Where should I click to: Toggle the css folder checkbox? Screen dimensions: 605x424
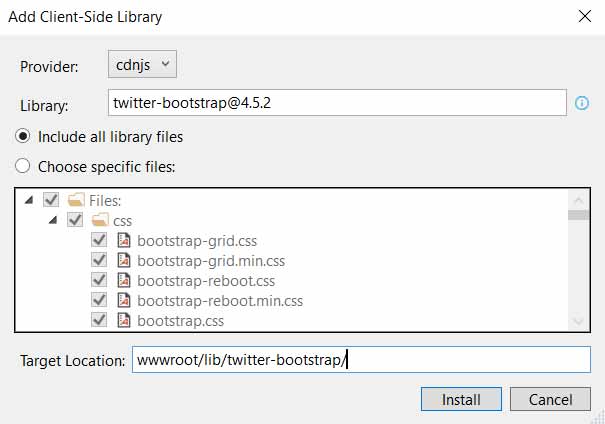coord(75,220)
